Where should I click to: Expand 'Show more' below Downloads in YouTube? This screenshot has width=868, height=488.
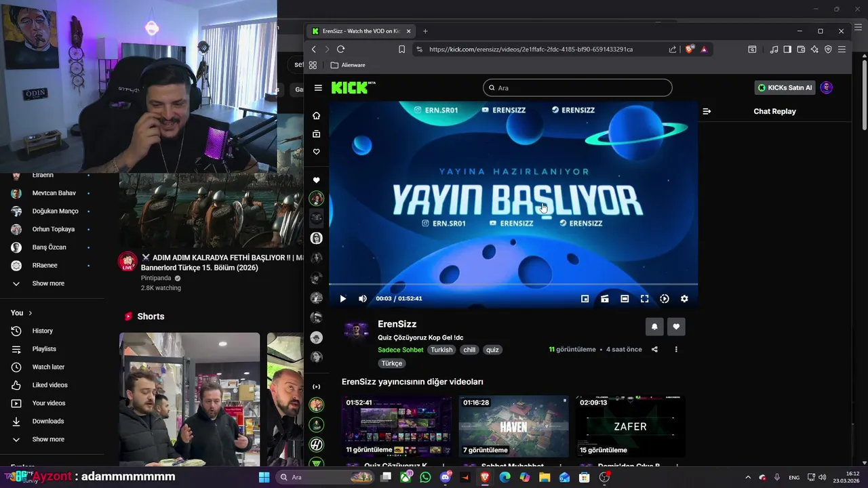48,439
